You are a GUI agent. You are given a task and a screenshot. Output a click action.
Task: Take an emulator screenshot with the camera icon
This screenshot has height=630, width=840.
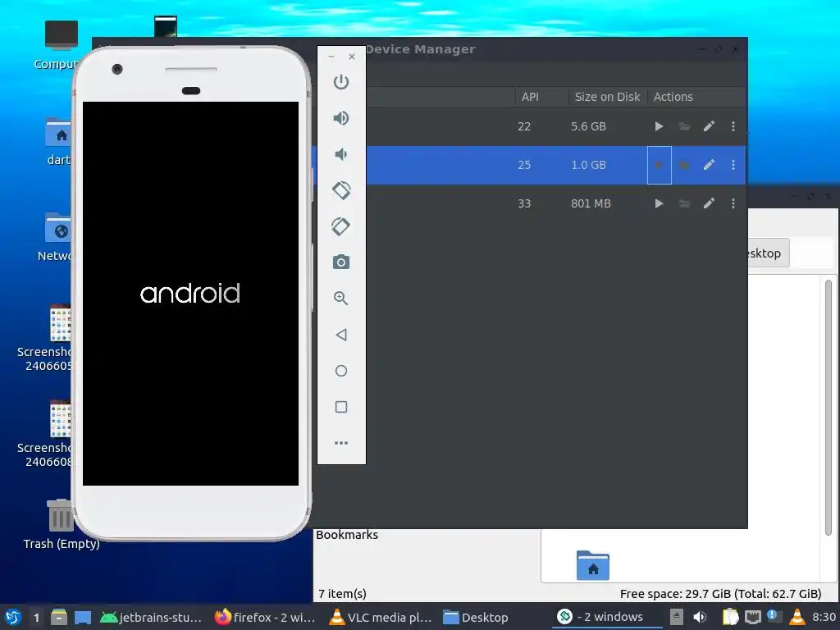coord(341,262)
